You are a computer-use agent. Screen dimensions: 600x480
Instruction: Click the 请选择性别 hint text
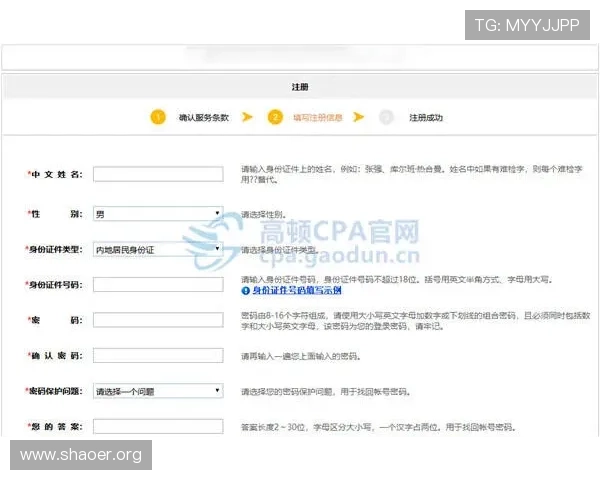263,214
